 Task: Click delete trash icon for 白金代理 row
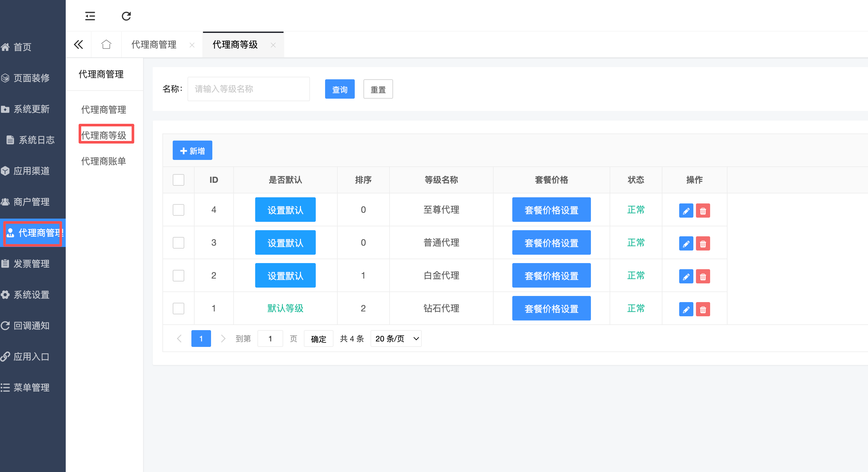(x=703, y=276)
